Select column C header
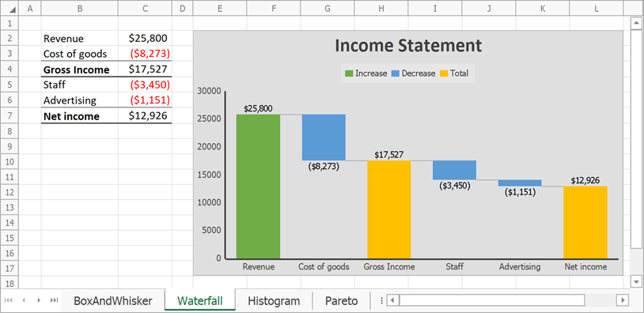Viewport: 644px width, 313px height. pyautogui.click(x=145, y=8)
